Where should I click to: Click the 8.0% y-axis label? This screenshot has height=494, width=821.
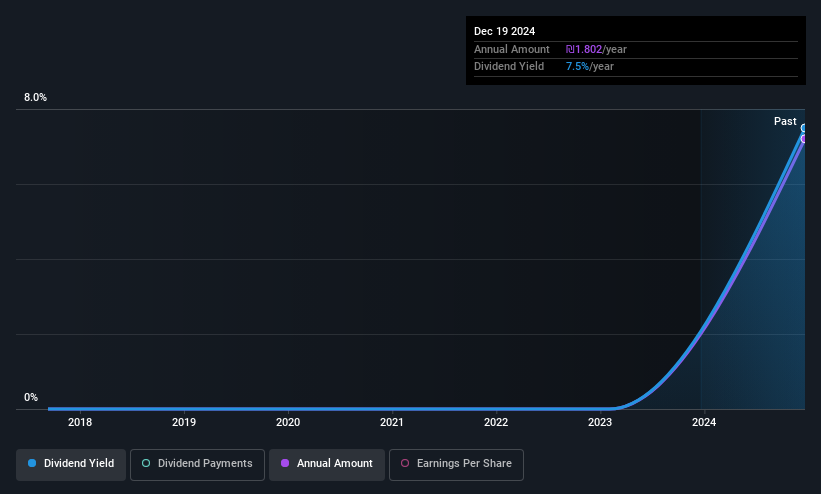point(35,97)
